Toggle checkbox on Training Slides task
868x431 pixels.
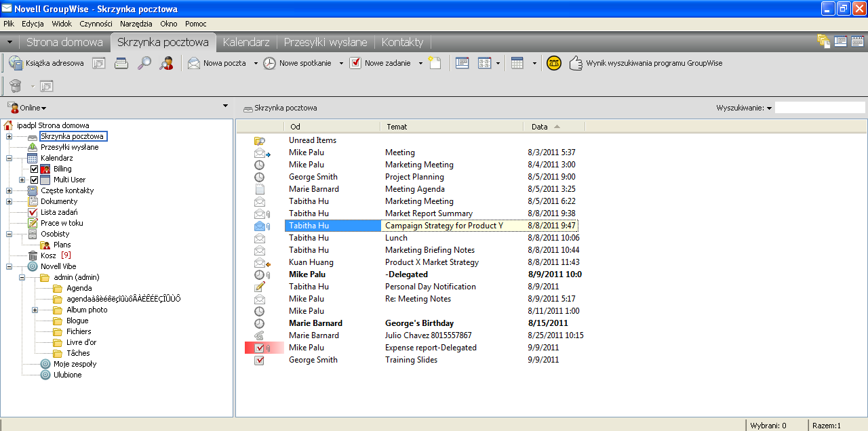click(x=259, y=360)
